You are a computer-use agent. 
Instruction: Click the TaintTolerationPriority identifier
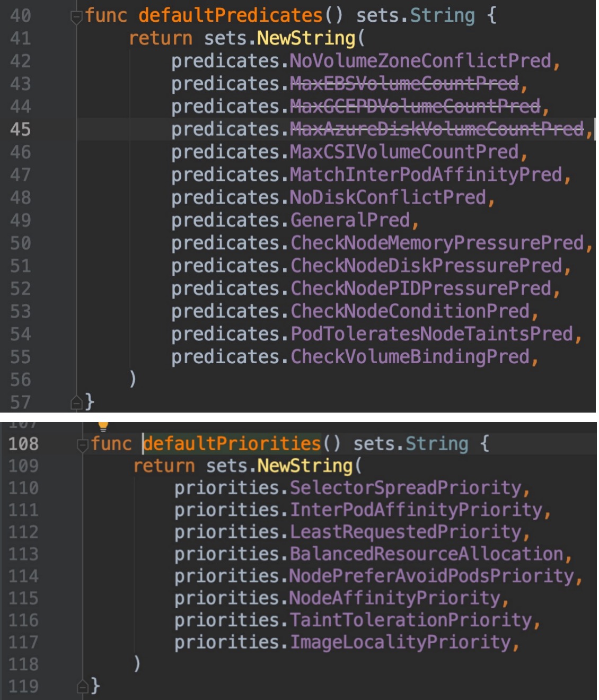410,620
